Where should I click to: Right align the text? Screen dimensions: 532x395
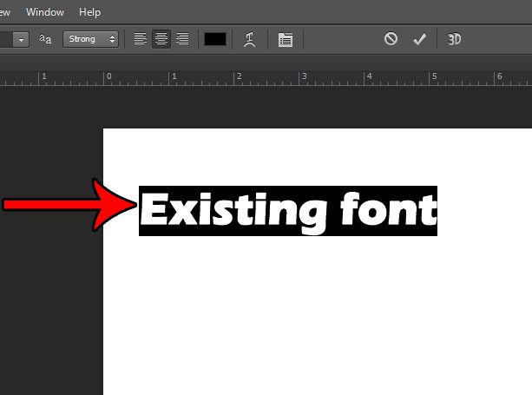point(182,39)
